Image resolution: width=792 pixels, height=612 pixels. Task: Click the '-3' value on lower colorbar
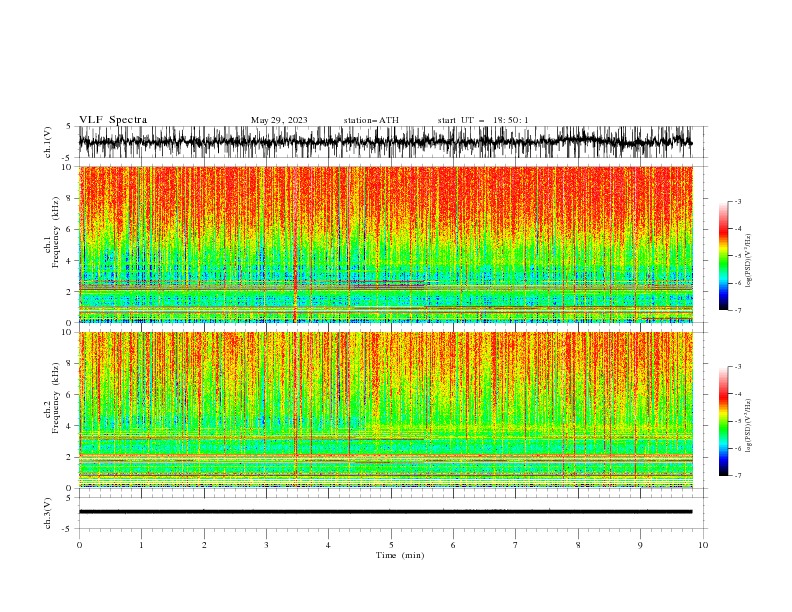point(737,367)
